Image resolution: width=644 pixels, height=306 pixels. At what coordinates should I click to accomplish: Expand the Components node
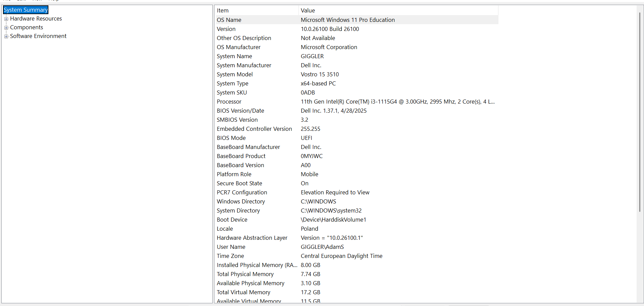(x=6, y=28)
